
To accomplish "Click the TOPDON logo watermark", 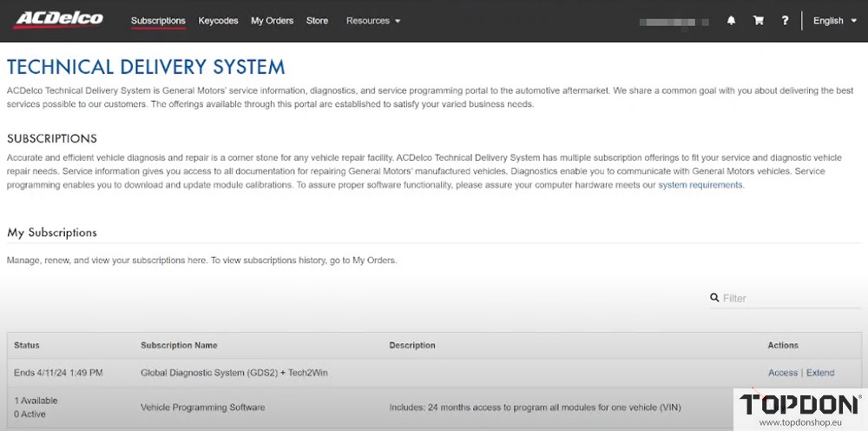I will [x=799, y=405].
